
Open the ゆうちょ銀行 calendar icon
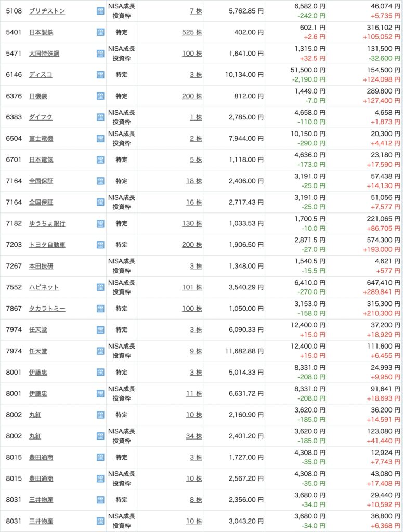coord(100,223)
